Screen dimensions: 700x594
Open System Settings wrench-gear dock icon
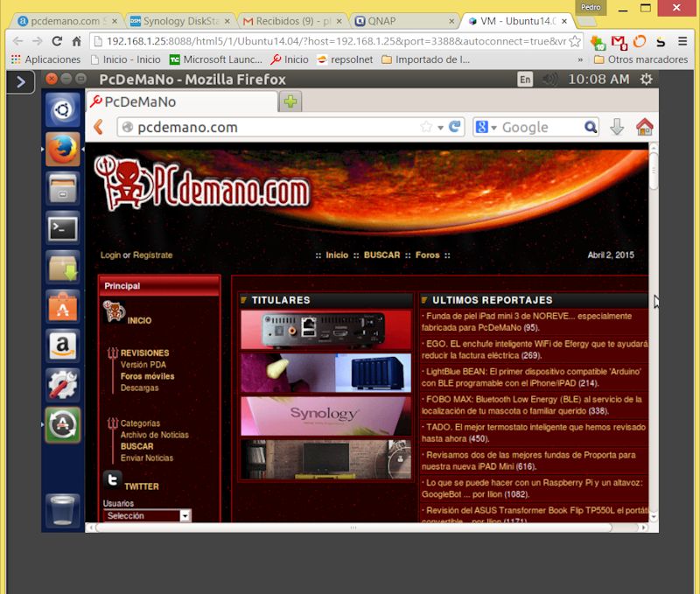(x=62, y=385)
